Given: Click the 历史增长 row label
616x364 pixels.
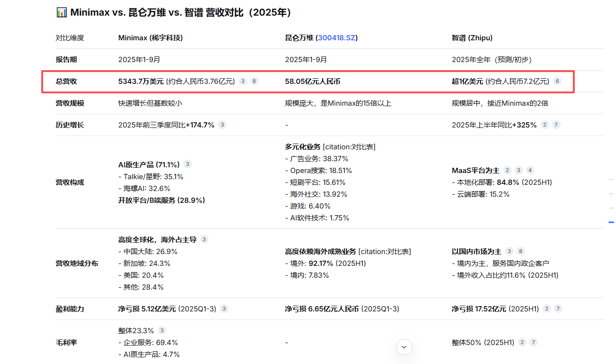Looking at the screenshot, I should pos(70,125).
